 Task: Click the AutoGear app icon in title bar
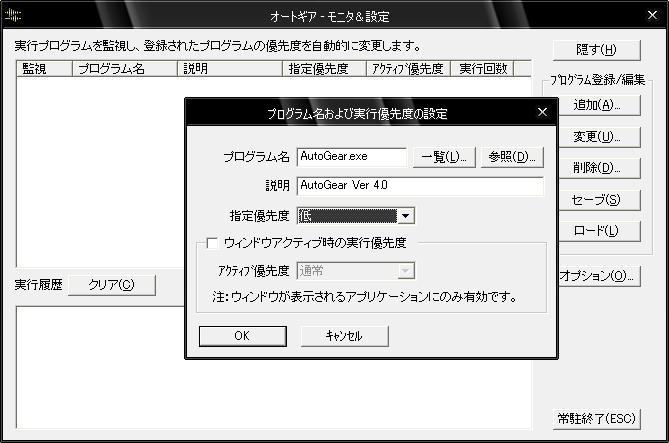[12, 16]
